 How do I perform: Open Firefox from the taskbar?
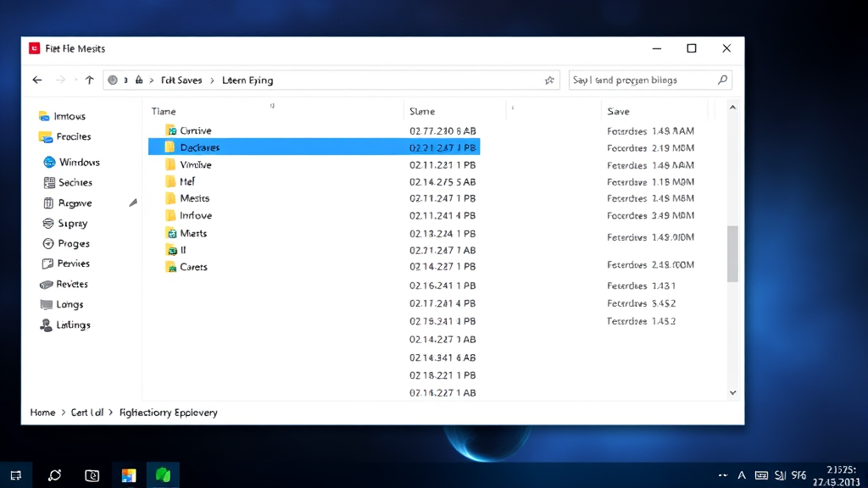click(129, 474)
